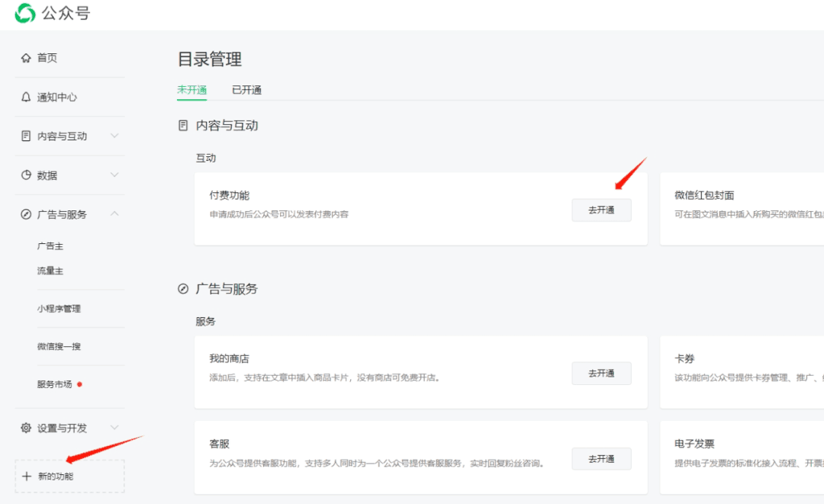Click 去开通 for 我的商店
The width and height of the screenshot is (824, 504).
pyautogui.click(x=601, y=374)
